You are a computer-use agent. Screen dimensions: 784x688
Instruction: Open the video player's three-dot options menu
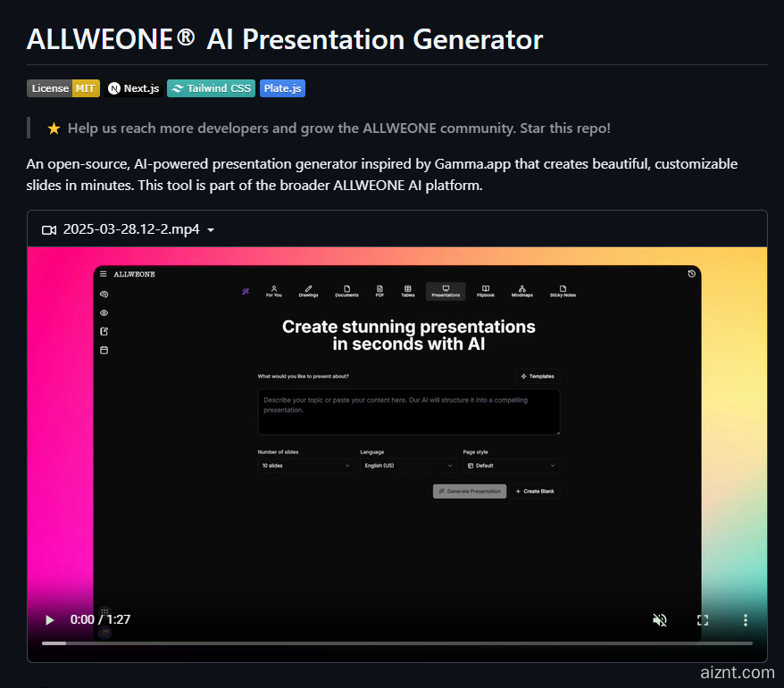[x=746, y=619]
